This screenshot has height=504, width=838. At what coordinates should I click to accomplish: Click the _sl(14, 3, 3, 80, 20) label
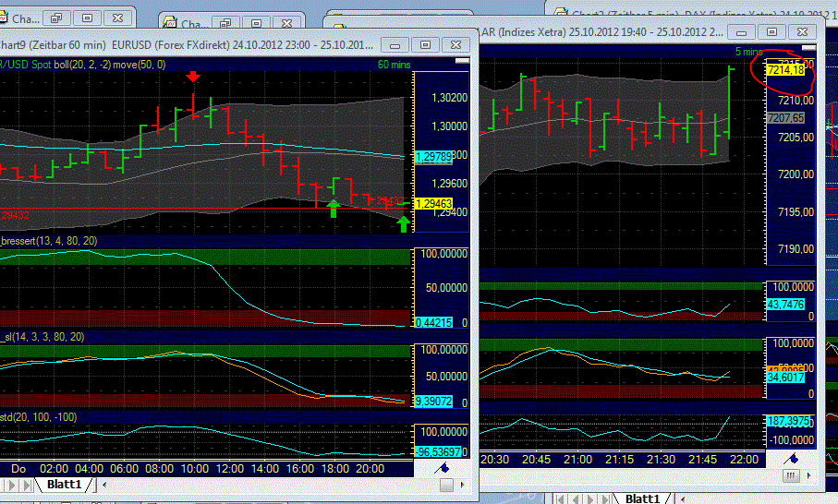point(43,337)
